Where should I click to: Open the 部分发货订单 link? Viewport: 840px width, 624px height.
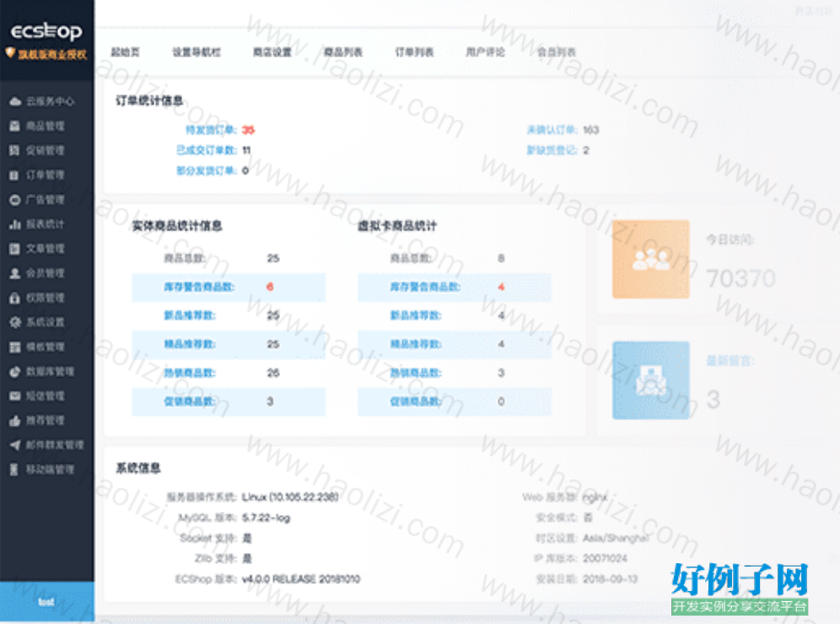(x=207, y=170)
